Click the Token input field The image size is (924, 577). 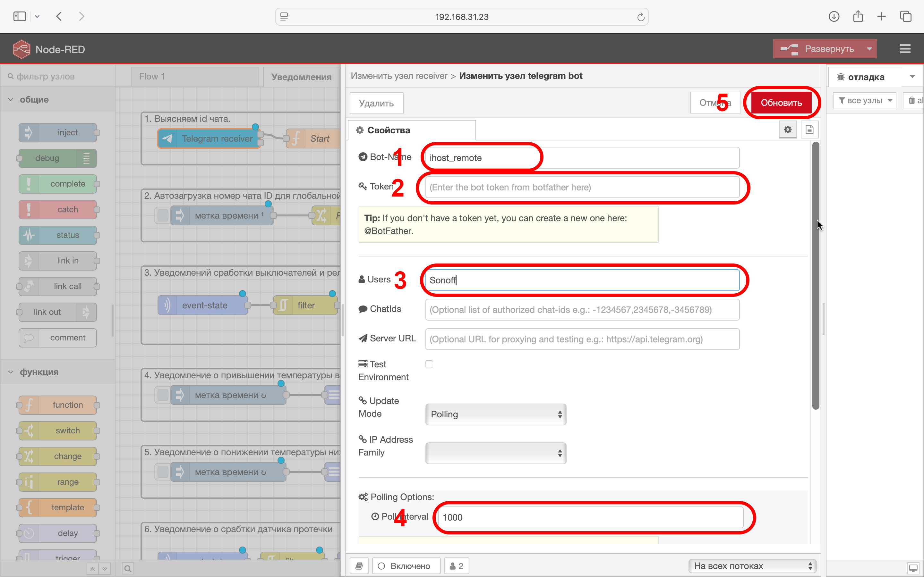click(x=582, y=188)
